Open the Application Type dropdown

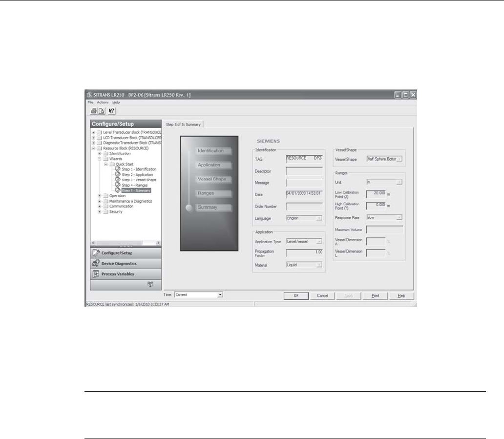tap(319, 241)
